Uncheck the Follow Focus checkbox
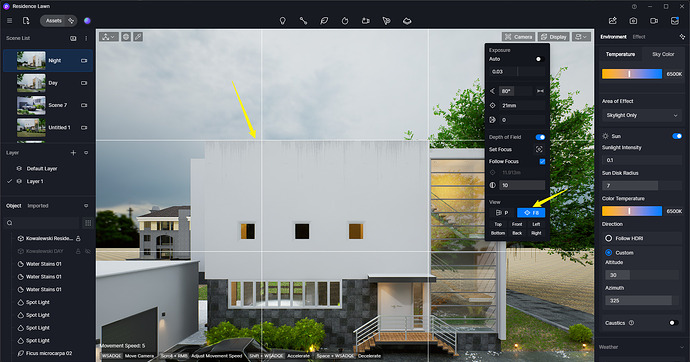The image size is (690, 362). [542, 161]
